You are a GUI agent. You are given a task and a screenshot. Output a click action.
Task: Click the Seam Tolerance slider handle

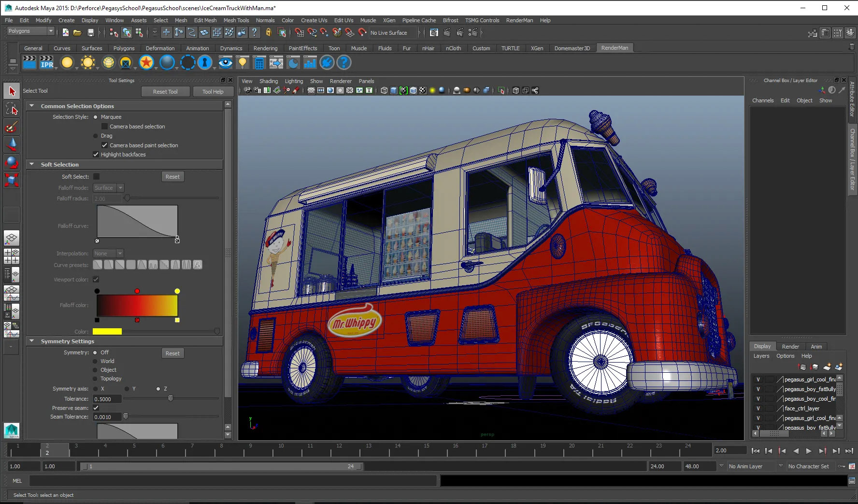pyautogui.click(x=126, y=416)
